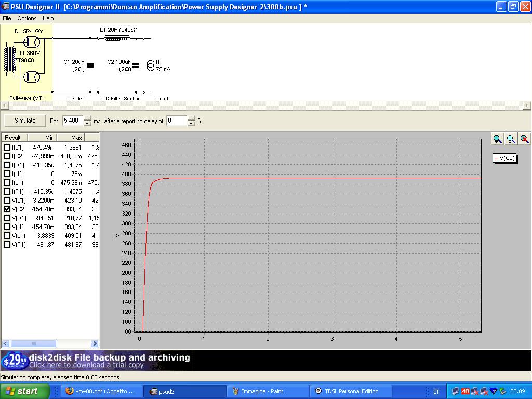This screenshot has height=399, width=532.
Task: Select the rectifier tube symbol labeled D1 5R4-GY
Action: (32, 42)
